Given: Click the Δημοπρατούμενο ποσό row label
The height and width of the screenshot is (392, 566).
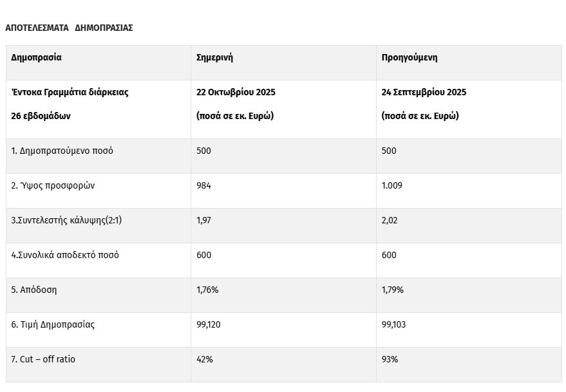Looking at the screenshot, I should 62,151.
